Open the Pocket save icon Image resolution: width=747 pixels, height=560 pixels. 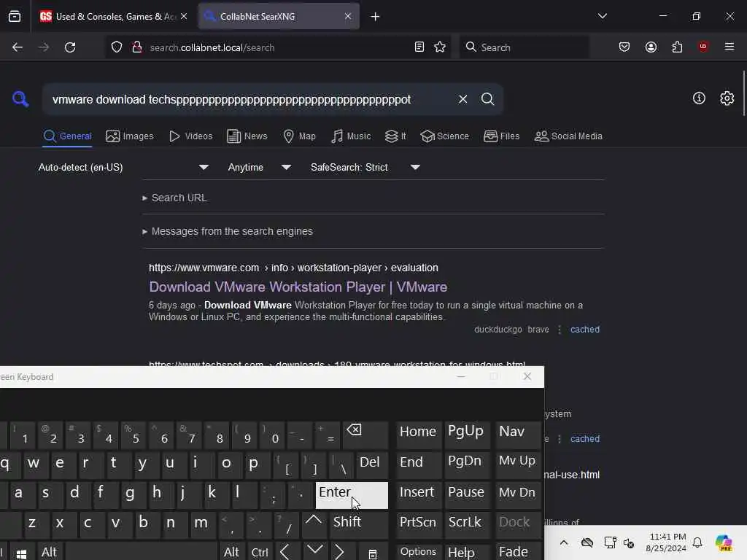[x=624, y=47]
